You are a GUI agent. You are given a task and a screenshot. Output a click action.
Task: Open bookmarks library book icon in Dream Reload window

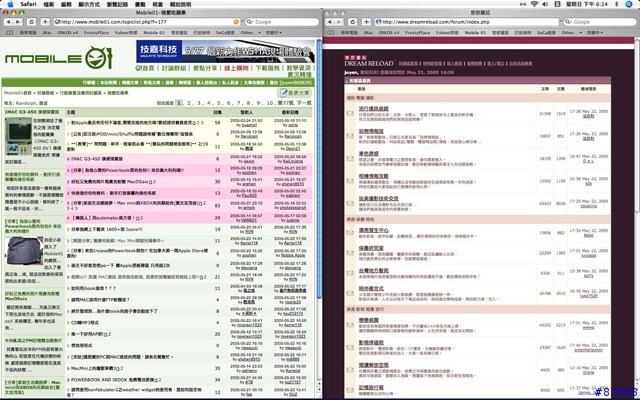[331, 33]
